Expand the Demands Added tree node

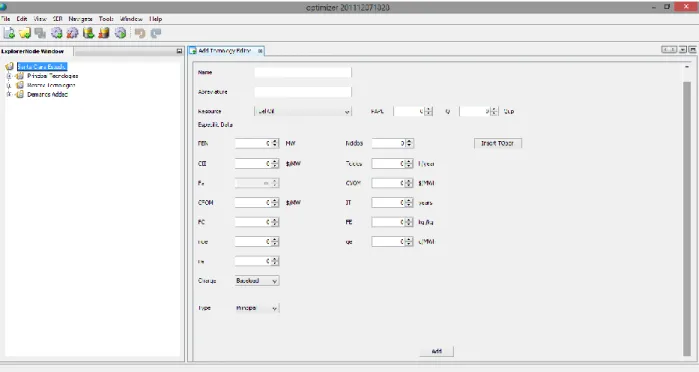(x=8, y=94)
